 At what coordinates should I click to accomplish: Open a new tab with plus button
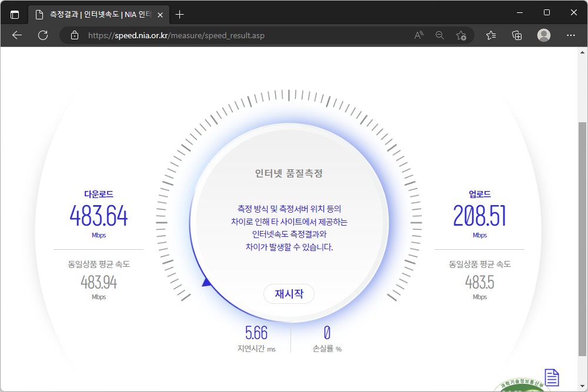click(x=179, y=15)
